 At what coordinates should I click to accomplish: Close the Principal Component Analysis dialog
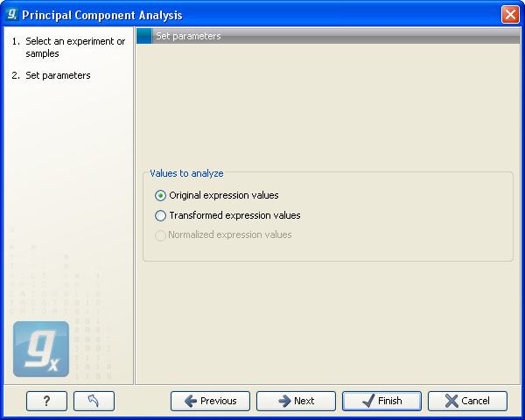point(510,14)
